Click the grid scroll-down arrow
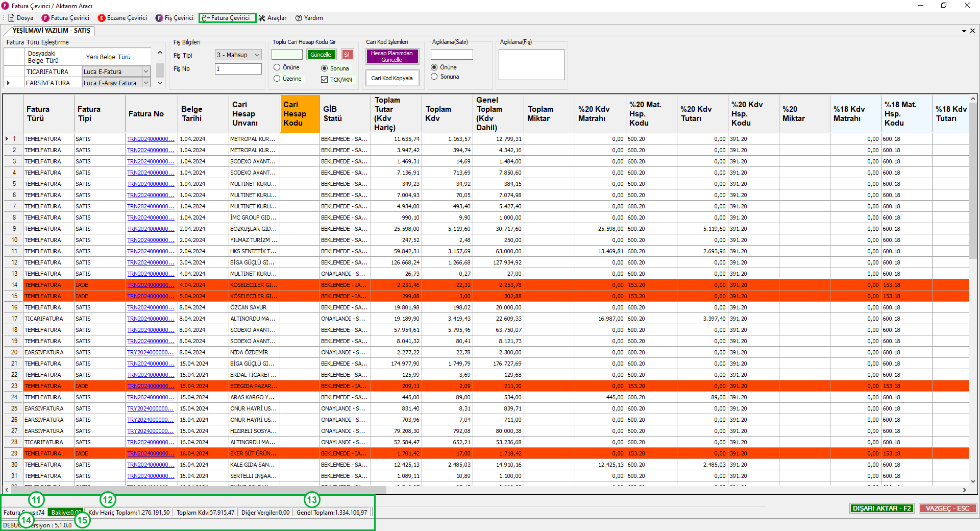 pos(973,481)
